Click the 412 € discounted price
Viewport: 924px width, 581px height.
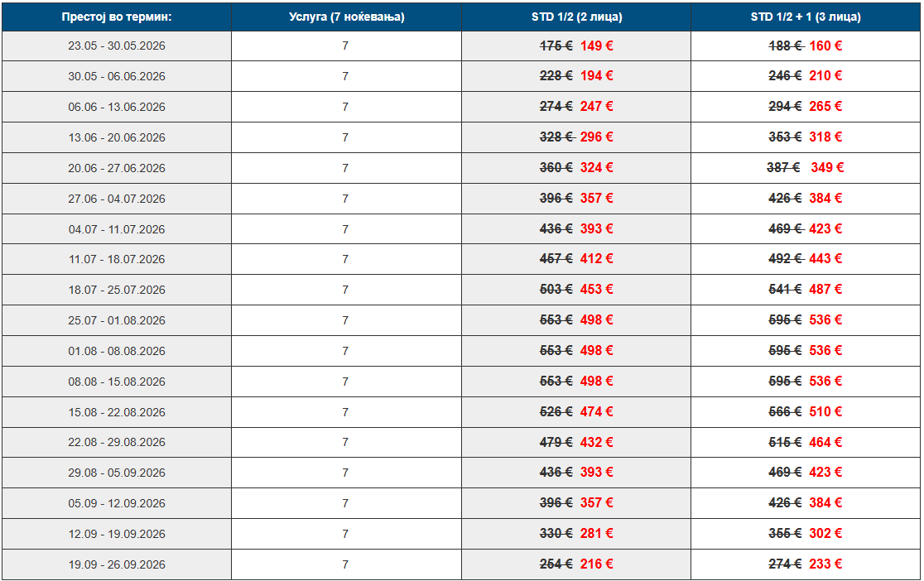596,259
